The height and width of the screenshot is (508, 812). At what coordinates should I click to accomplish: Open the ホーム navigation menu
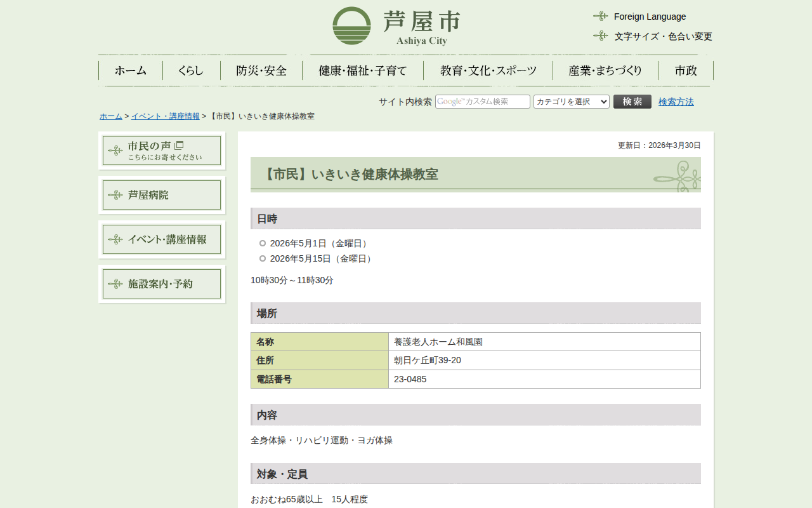click(x=131, y=70)
